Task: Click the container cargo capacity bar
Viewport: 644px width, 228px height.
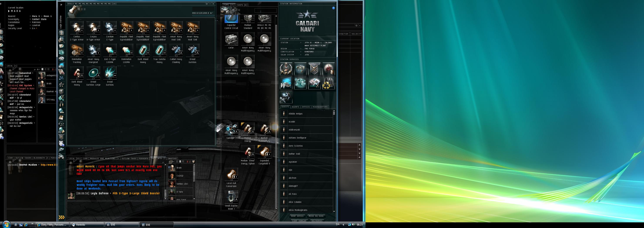Action: tap(203, 15)
